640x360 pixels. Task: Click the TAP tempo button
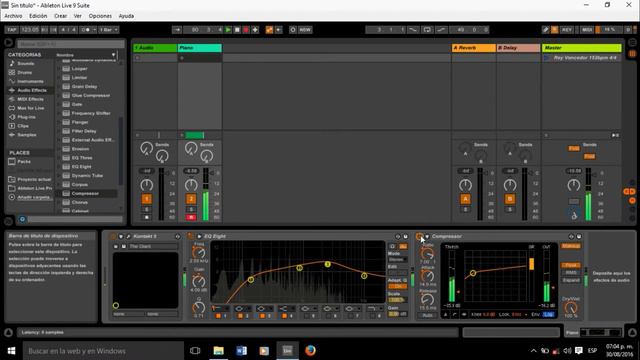(11, 30)
